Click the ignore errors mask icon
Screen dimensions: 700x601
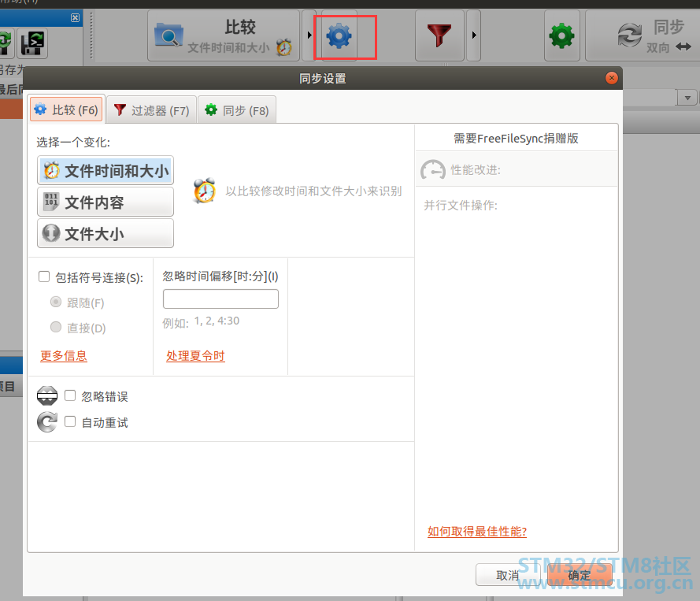pos(47,395)
